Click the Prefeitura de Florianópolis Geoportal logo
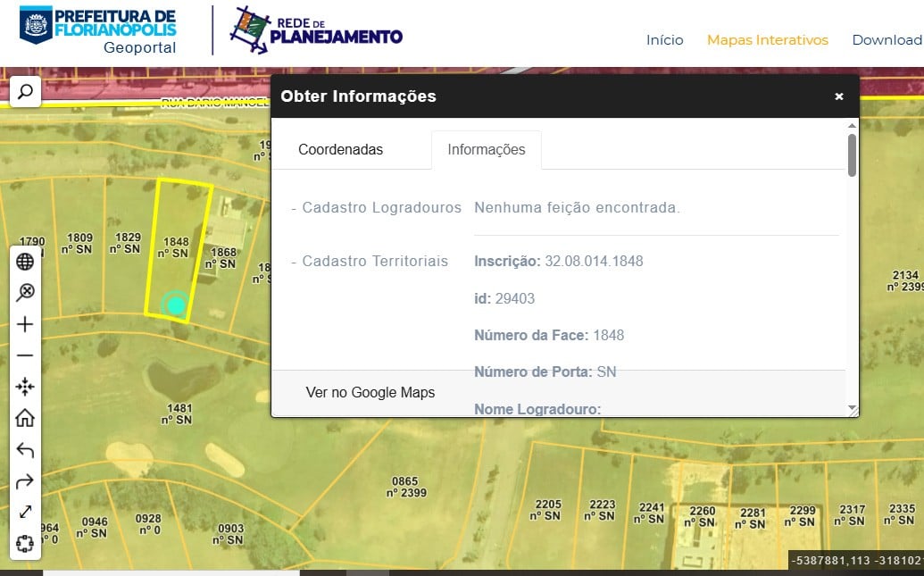Screen dimensions: 924x576 (98, 29)
